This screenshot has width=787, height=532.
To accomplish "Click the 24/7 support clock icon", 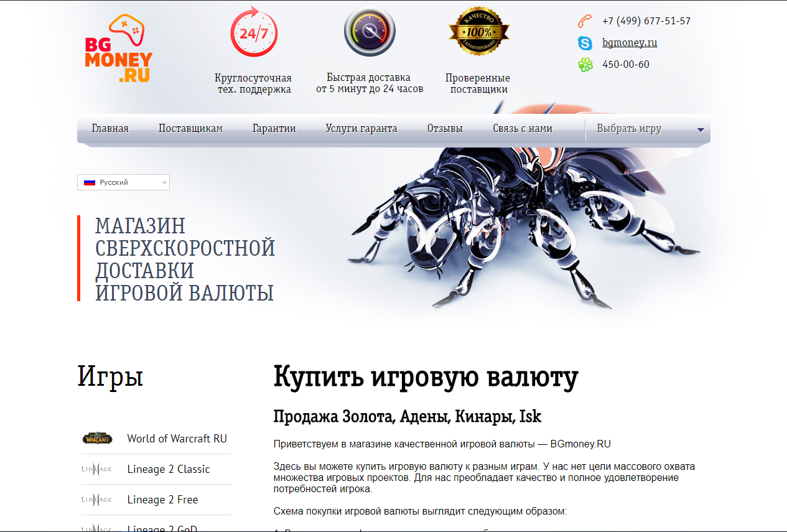I will click(253, 32).
